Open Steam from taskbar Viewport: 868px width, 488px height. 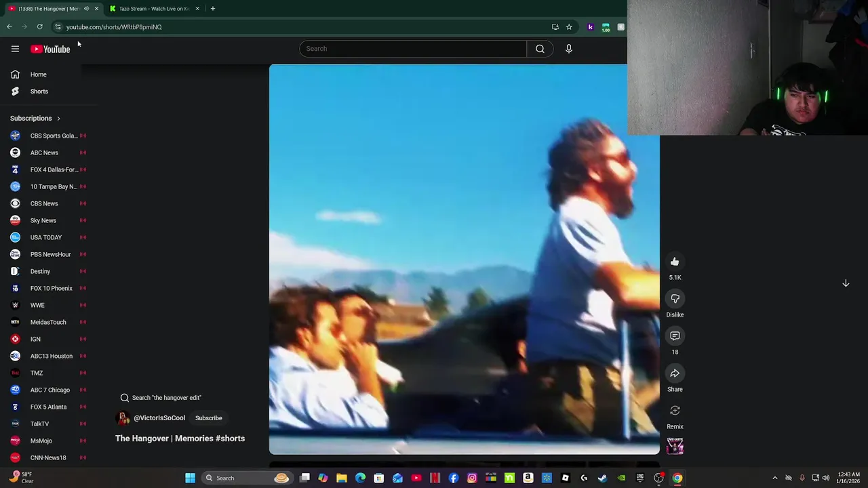tap(602, 478)
